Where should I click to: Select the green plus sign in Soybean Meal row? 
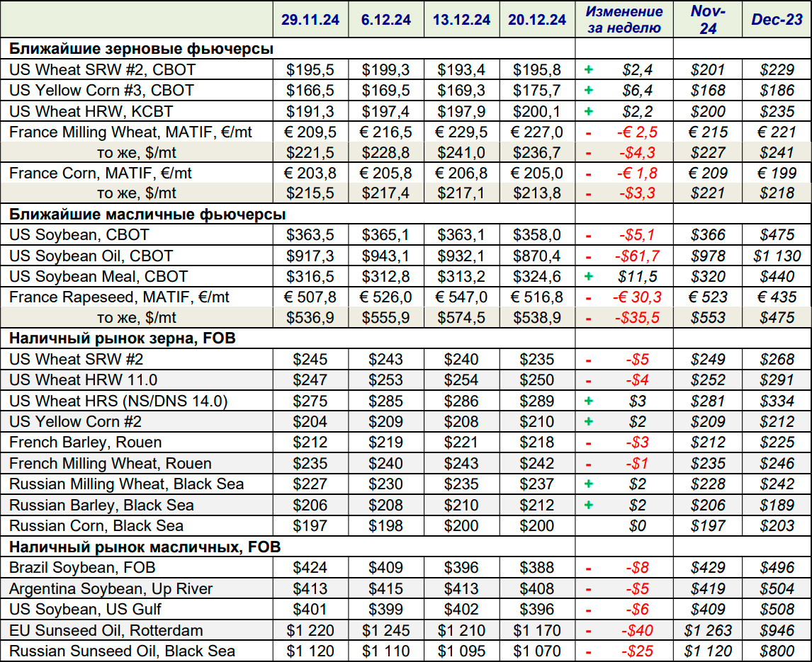coord(588,276)
